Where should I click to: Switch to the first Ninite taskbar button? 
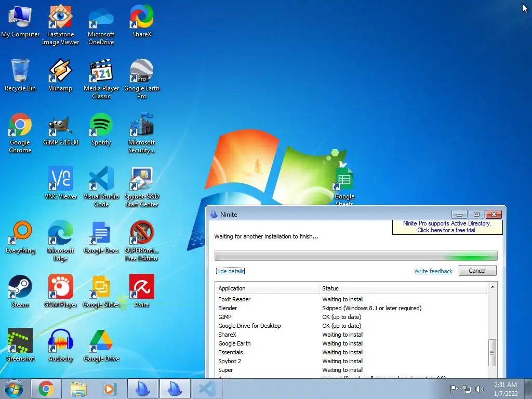click(x=143, y=389)
